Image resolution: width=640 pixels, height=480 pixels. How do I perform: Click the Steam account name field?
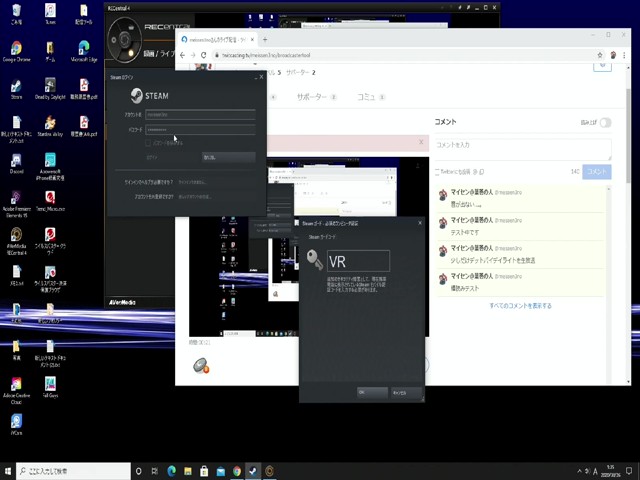(x=200, y=115)
